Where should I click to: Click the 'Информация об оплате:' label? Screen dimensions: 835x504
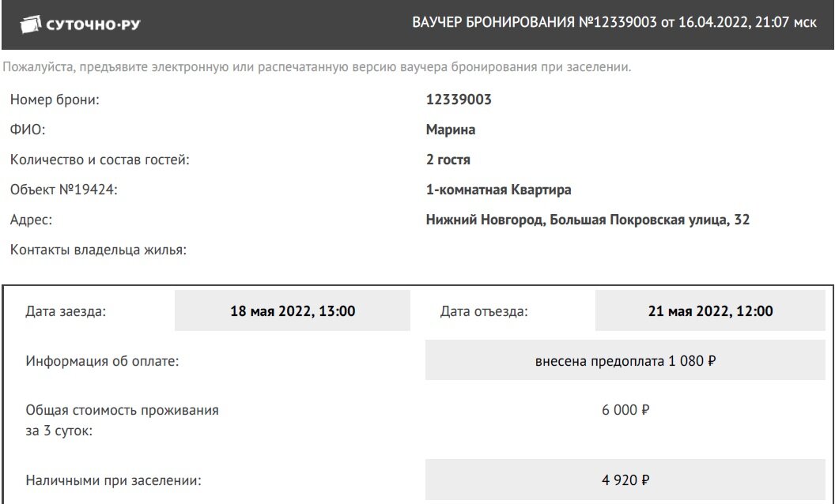point(102,361)
